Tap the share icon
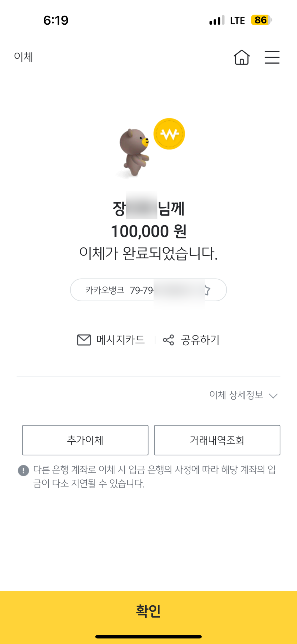 tap(168, 340)
